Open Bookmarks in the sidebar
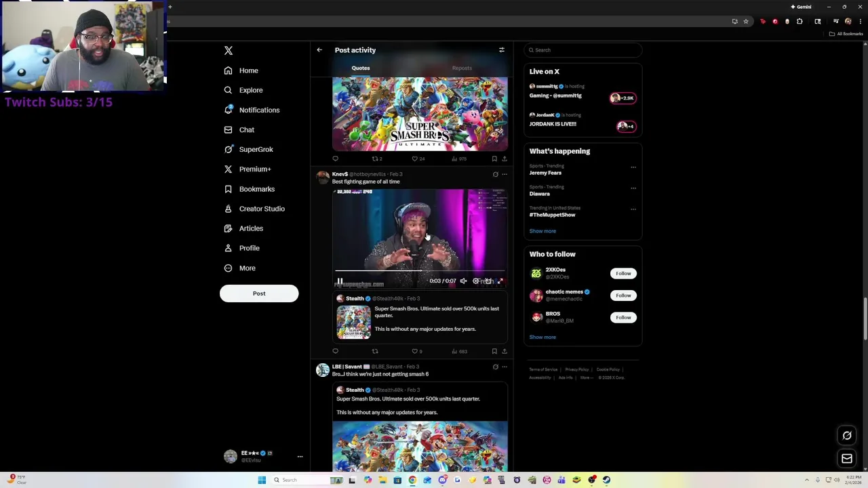The image size is (868, 488). pos(250,189)
